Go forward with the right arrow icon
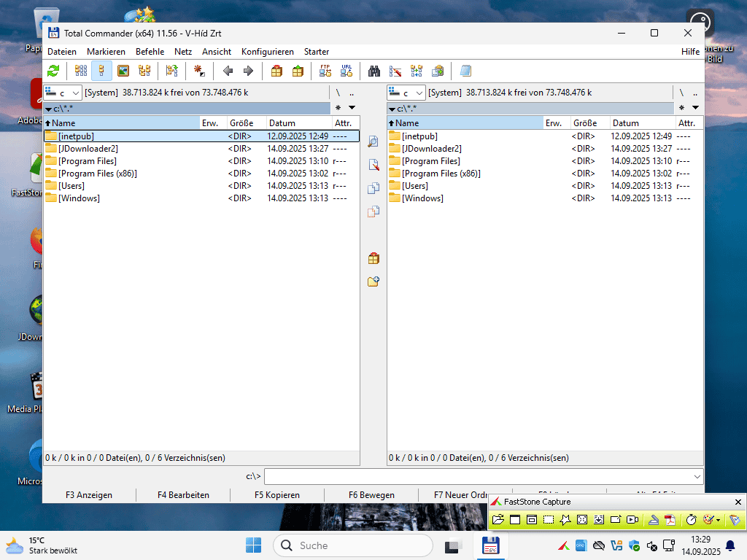 click(x=248, y=71)
